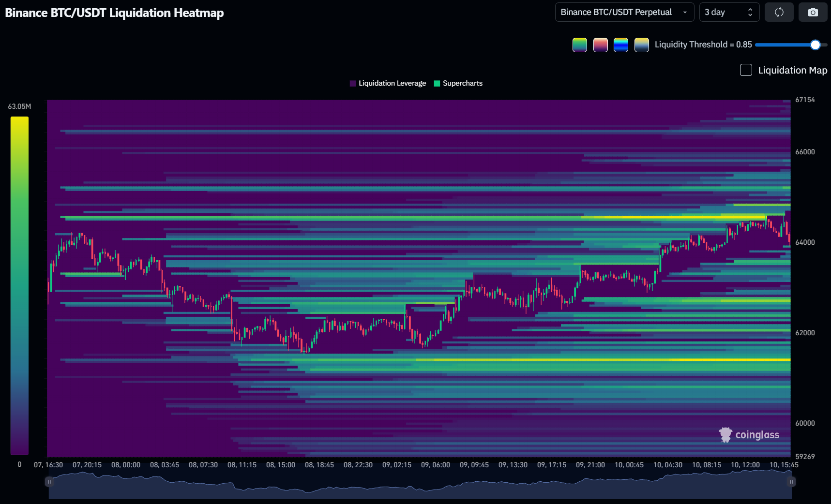This screenshot has width=831, height=504.
Task: Click the 09, 21:00 time axis label
Action: click(590, 465)
